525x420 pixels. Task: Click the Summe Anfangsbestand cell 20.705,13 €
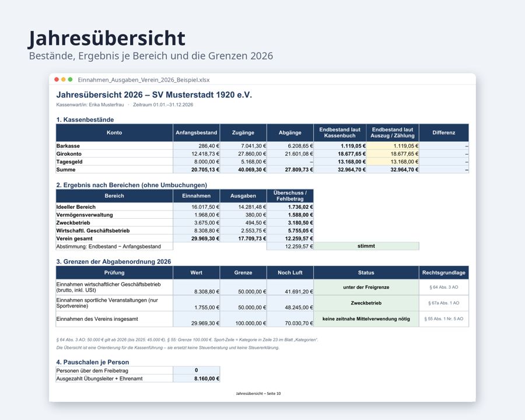[196, 170]
